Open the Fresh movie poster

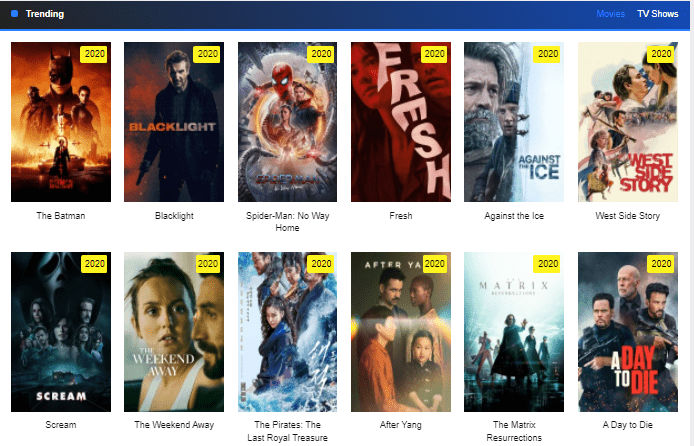tap(401, 122)
